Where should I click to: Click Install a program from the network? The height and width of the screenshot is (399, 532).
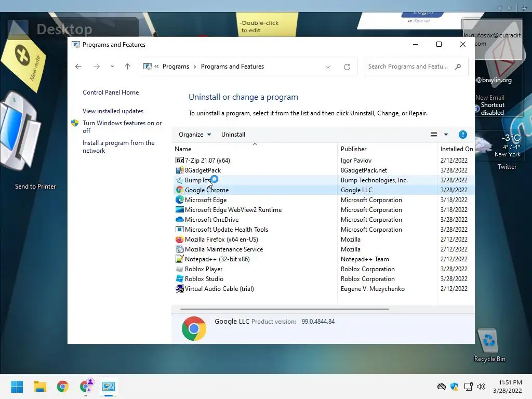118,147
